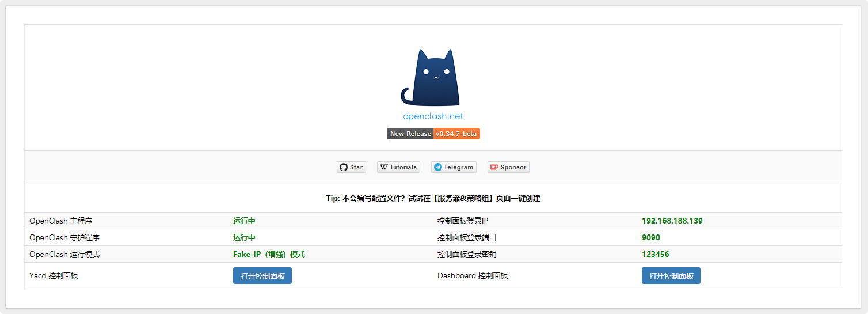Select the IP address 192.168.188.139

coord(672,221)
